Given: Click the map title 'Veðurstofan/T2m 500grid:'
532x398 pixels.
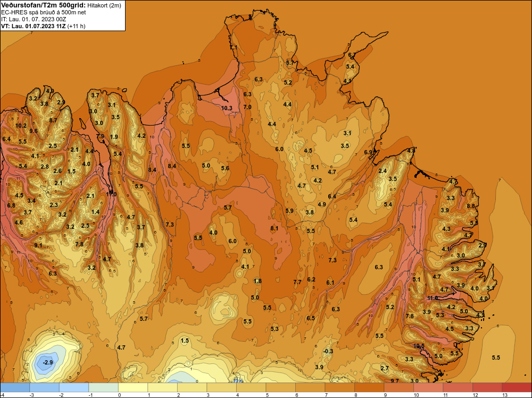Looking at the screenshot, I should (x=43, y=5).
